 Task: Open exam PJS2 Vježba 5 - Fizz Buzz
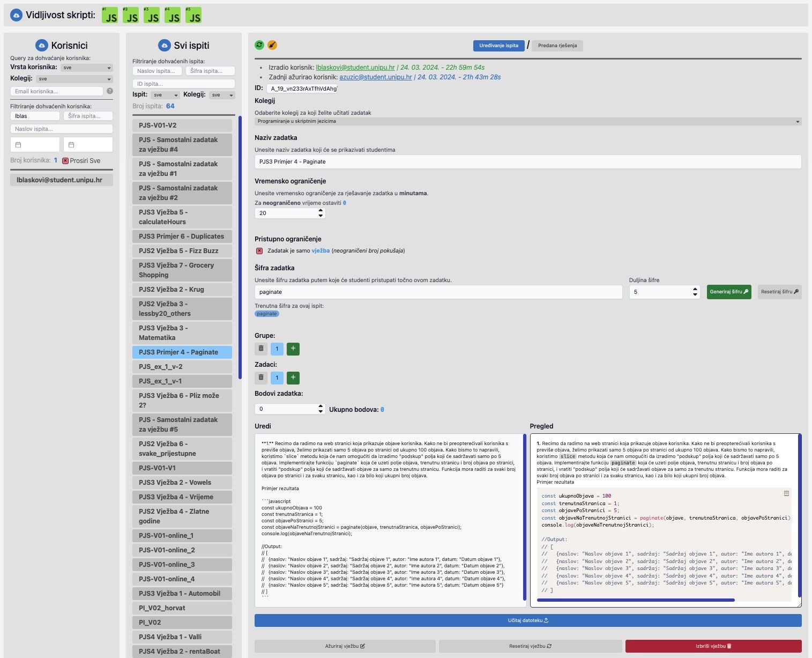point(182,251)
